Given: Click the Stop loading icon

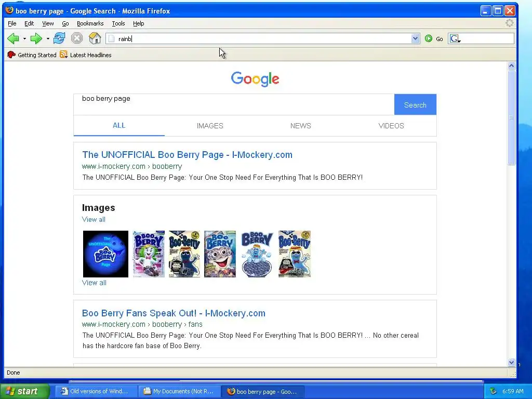Looking at the screenshot, I should pos(77,38).
